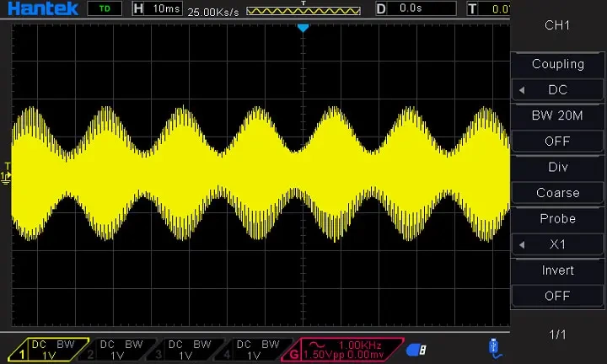This screenshot has width=607, height=364.
Task: Select the signal generator G status box
Action: pos(339,349)
